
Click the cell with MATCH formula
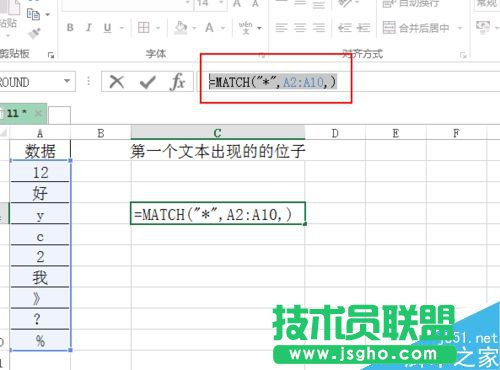[218, 213]
